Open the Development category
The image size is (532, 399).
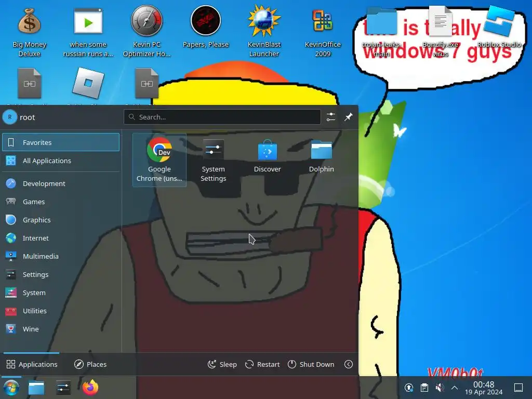tap(61, 183)
